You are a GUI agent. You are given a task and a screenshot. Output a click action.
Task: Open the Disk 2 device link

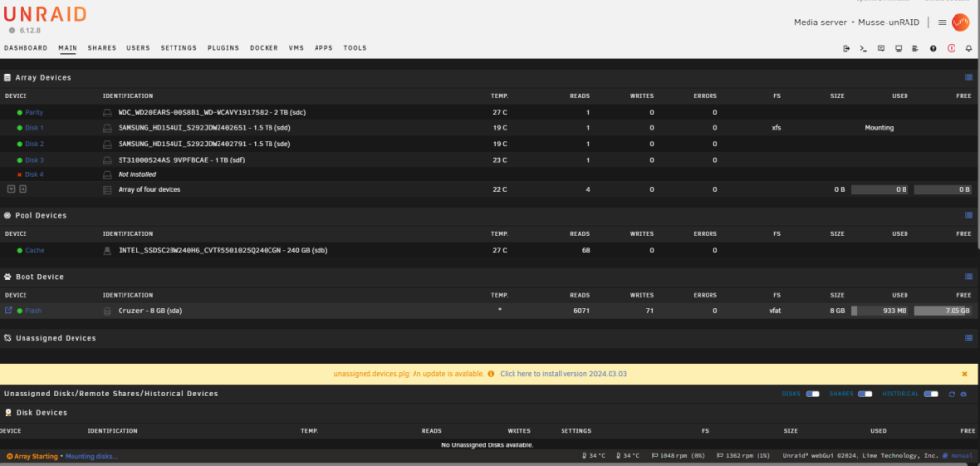pos(34,144)
